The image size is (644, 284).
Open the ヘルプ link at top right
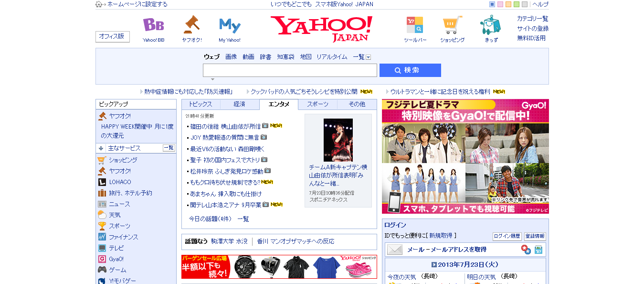pos(540,4)
